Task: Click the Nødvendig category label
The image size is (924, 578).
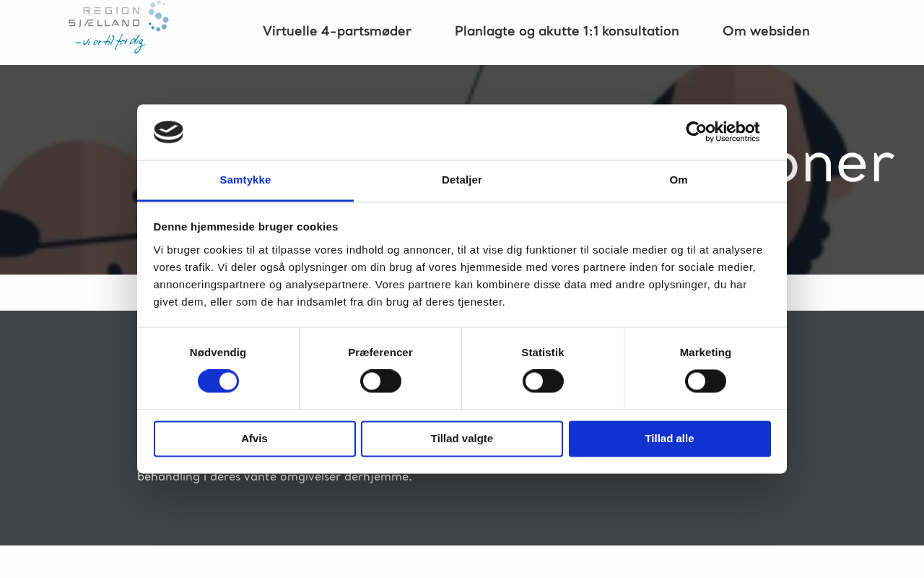Action: pyautogui.click(x=218, y=353)
